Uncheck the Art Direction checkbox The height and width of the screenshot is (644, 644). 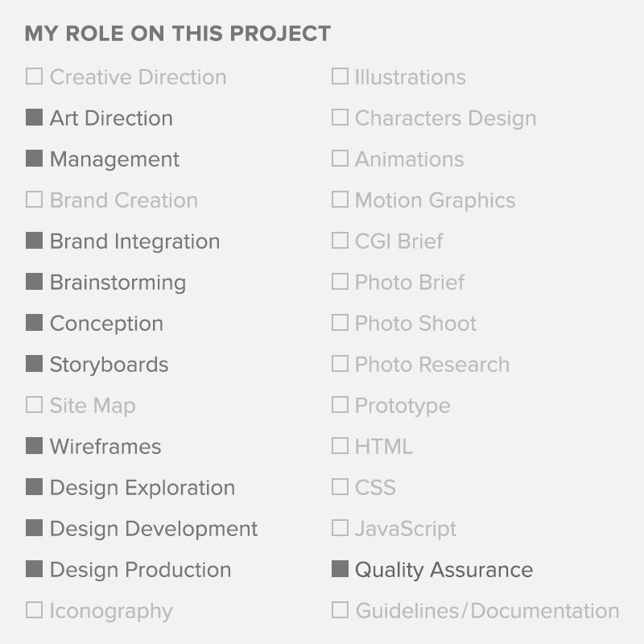point(34,118)
